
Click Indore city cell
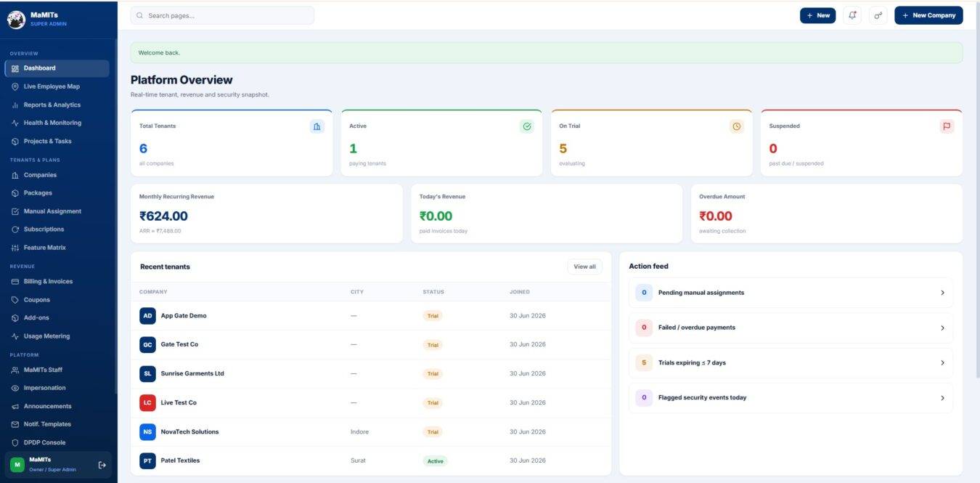pos(359,431)
